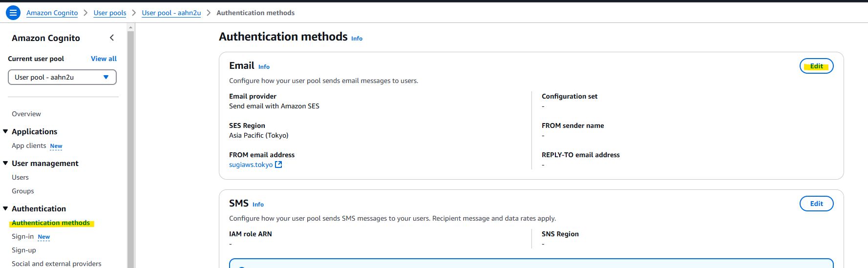868x268 pixels.
Task: Open Info link beside SMS heading
Action: (258, 205)
